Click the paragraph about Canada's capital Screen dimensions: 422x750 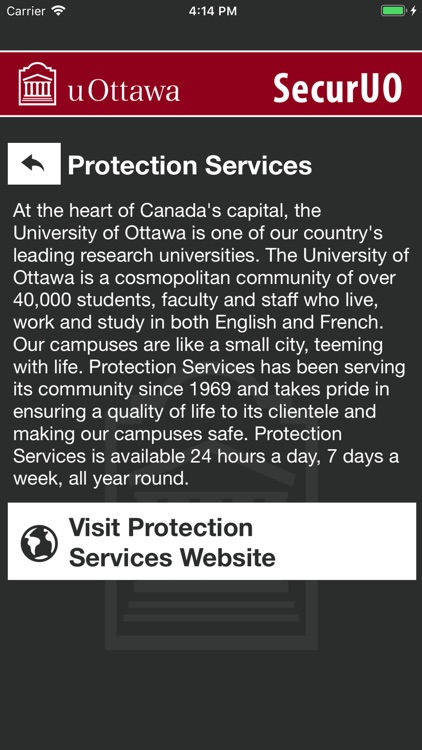point(211,345)
